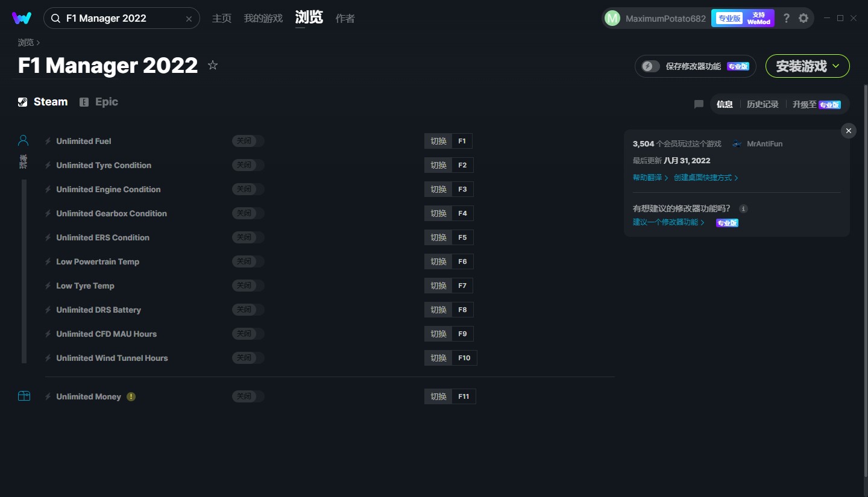Click 切换 button for F5 hotkey
868x497 pixels.
[x=439, y=237]
